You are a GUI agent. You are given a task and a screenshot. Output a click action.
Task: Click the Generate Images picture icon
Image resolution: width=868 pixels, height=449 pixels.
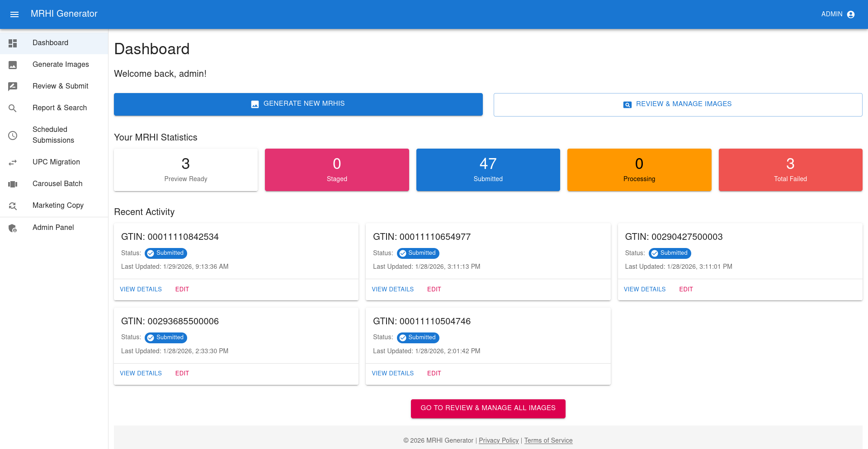[13, 65]
